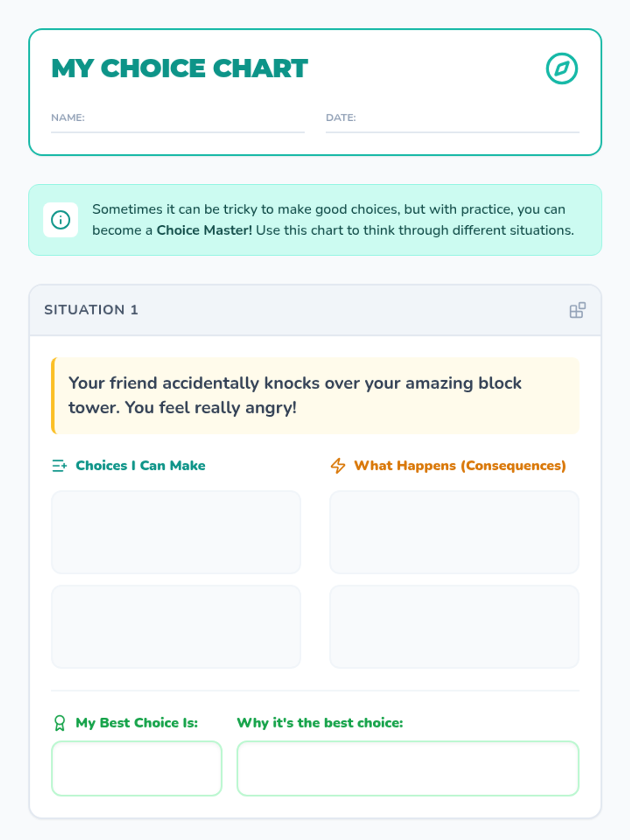Click the Situation 1 header bar
The height and width of the screenshot is (840, 630).
(315, 310)
